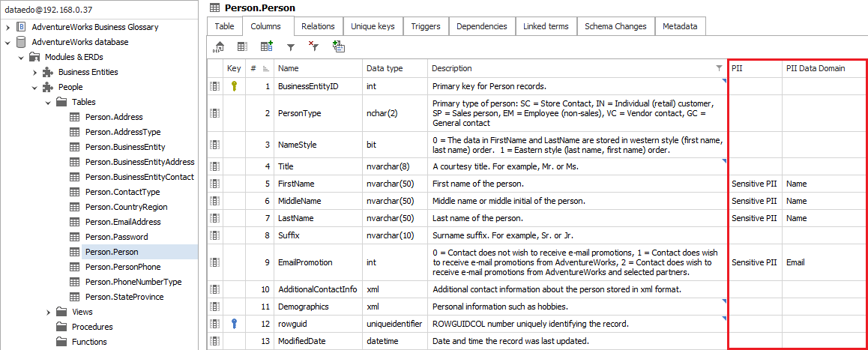Click the clear filter icon with red X
868x350 pixels.
click(x=314, y=46)
